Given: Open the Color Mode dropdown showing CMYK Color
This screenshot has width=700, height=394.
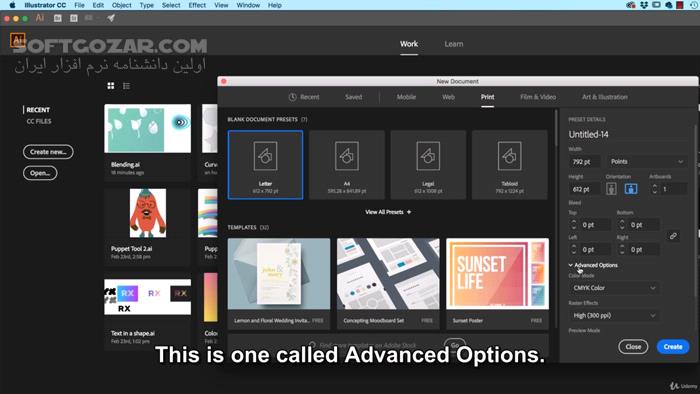Looking at the screenshot, I should (x=614, y=288).
